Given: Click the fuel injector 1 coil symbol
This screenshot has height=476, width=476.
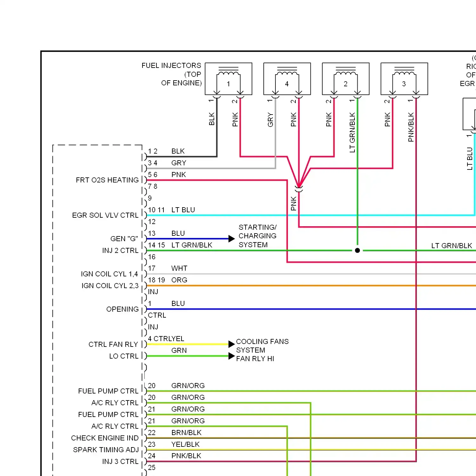Looking at the screenshot, I should [228, 79].
